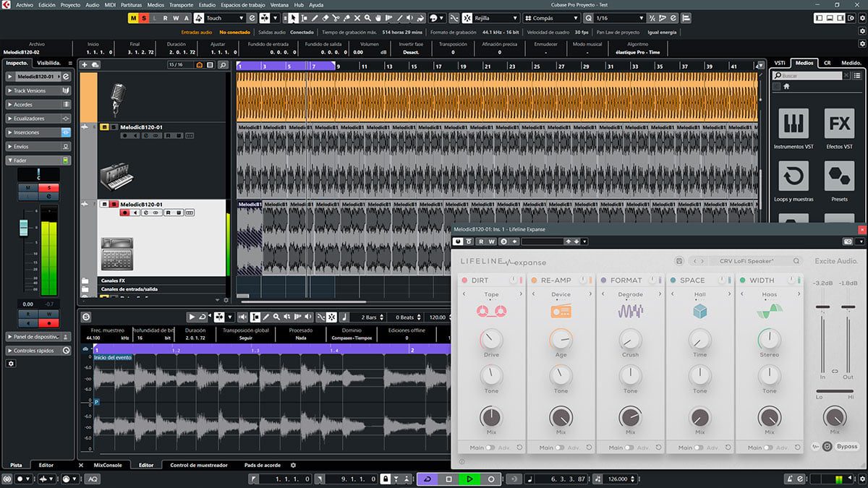
Task: Click the Device radio icon in RE-AMP
Action: (x=561, y=311)
